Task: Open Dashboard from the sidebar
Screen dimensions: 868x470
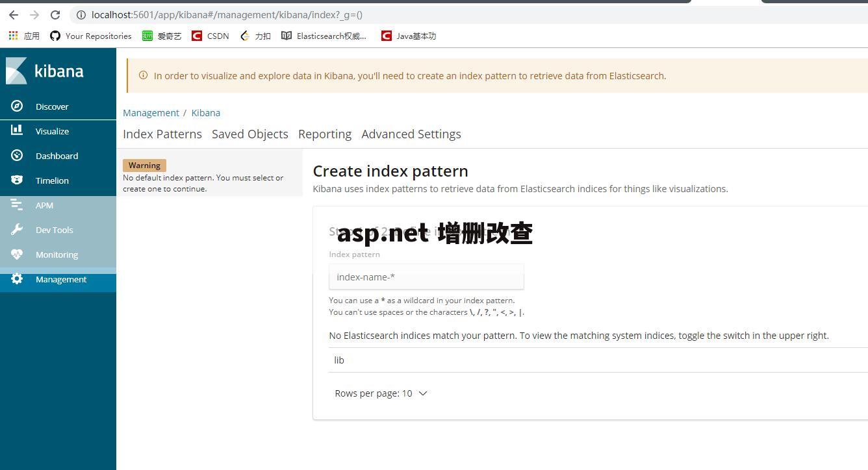Action: click(x=58, y=156)
